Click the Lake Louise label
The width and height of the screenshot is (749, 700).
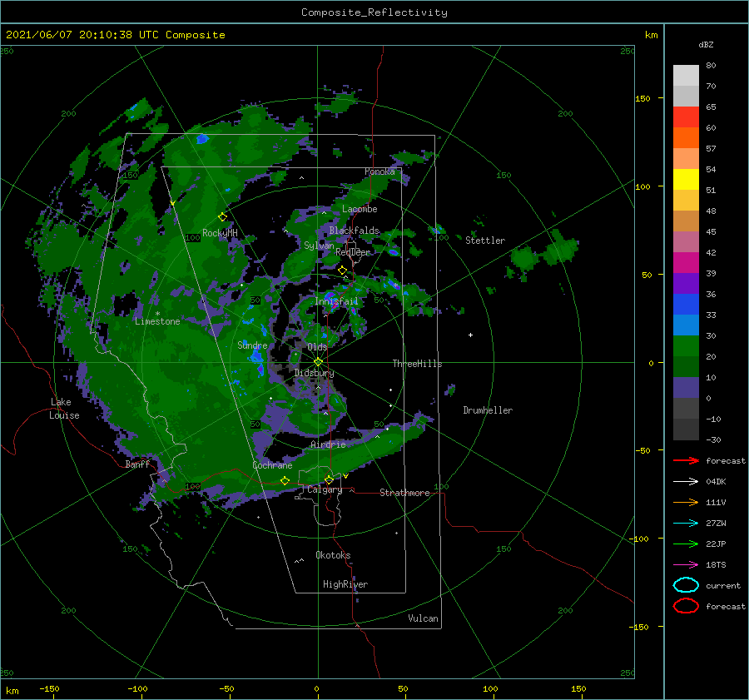click(64, 409)
